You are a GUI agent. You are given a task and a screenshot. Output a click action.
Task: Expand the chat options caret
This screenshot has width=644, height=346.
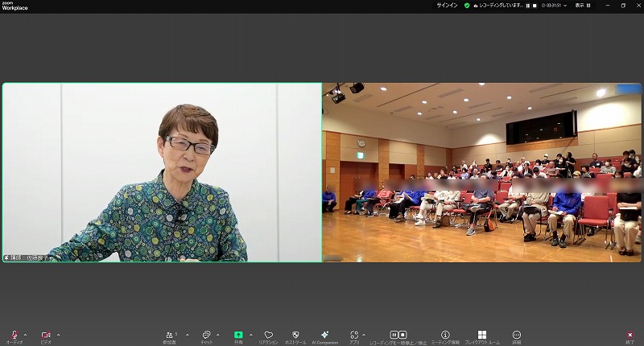coord(218,334)
